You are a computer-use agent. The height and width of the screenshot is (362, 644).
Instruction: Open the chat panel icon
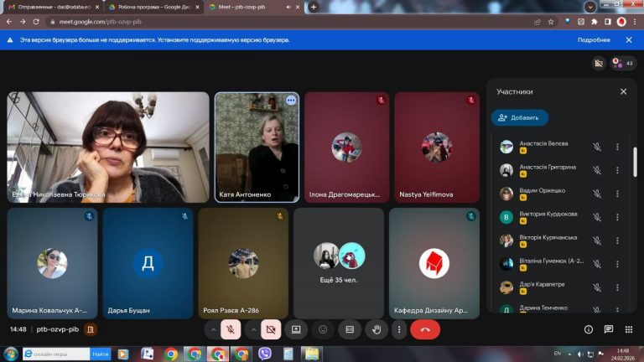pos(608,329)
